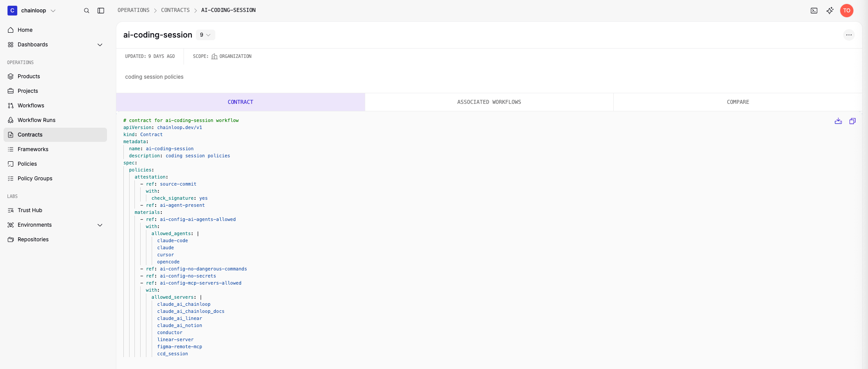Open the revision 9 version dropdown
This screenshot has height=369, width=868.
pyautogui.click(x=205, y=35)
